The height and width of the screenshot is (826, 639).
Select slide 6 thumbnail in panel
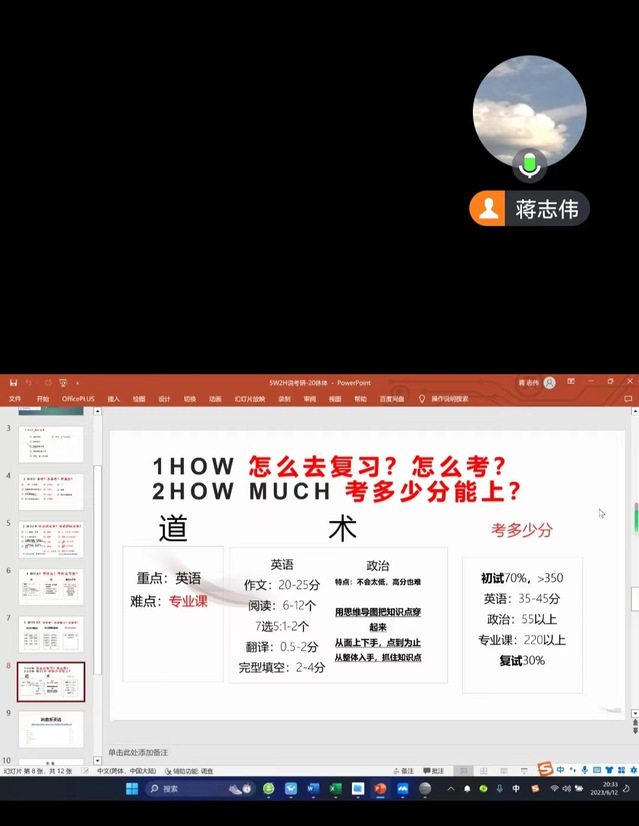pyautogui.click(x=51, y=587)
